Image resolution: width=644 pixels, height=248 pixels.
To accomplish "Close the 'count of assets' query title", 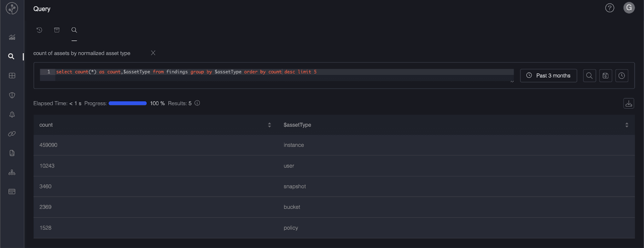I will pyautogui.click(x=153, y=53).
